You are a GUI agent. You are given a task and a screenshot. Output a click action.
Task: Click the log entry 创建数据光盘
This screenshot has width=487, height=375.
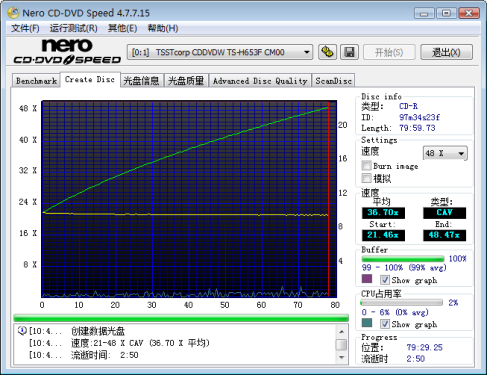click(x=98, y=331)
